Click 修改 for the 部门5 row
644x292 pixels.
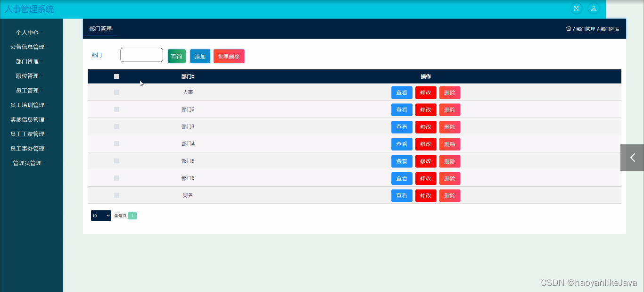(x=426, y=161)
